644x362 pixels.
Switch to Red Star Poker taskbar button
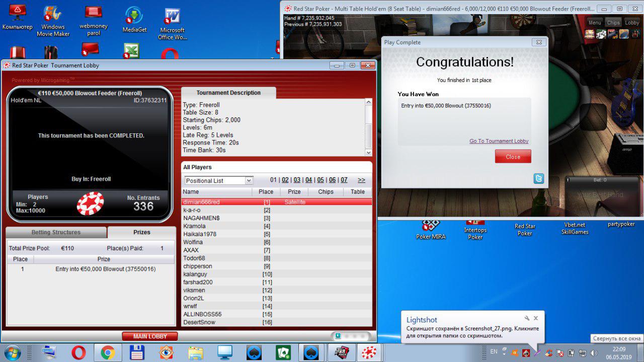coord(370,352)
